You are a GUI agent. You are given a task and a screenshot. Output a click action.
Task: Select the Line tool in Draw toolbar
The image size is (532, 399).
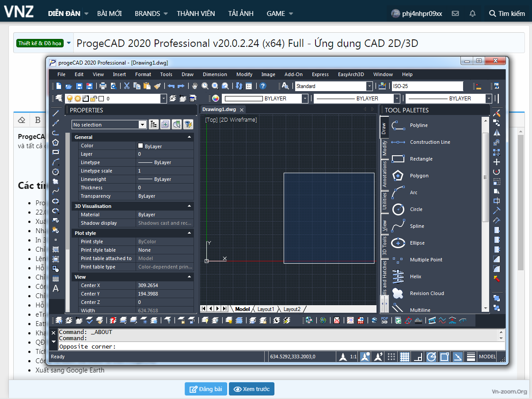56,113
